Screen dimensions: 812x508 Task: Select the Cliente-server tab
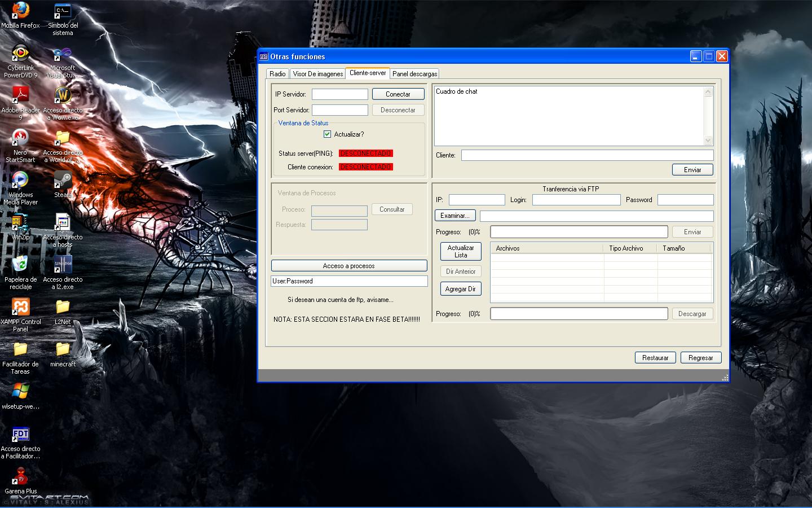click(x=368, y=73)
